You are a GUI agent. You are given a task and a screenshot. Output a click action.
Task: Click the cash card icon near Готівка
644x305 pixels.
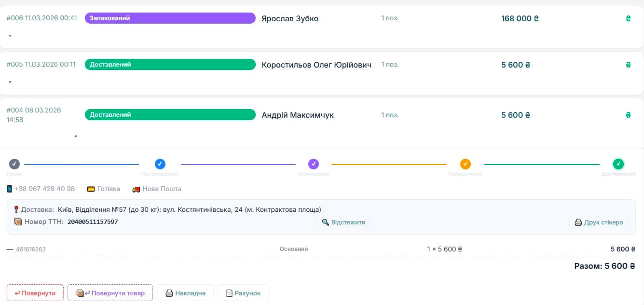tap(91, 189)
